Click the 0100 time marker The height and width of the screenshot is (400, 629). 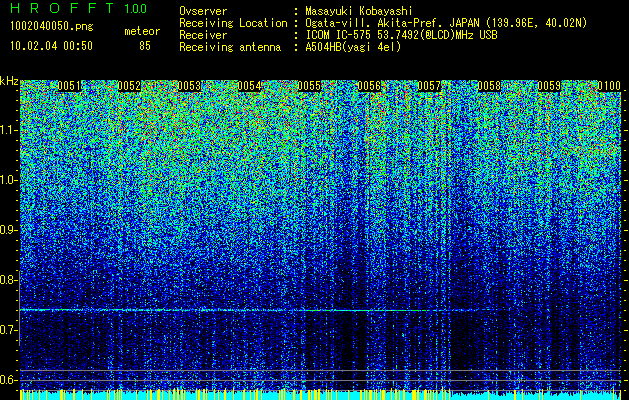pos(609,86)
